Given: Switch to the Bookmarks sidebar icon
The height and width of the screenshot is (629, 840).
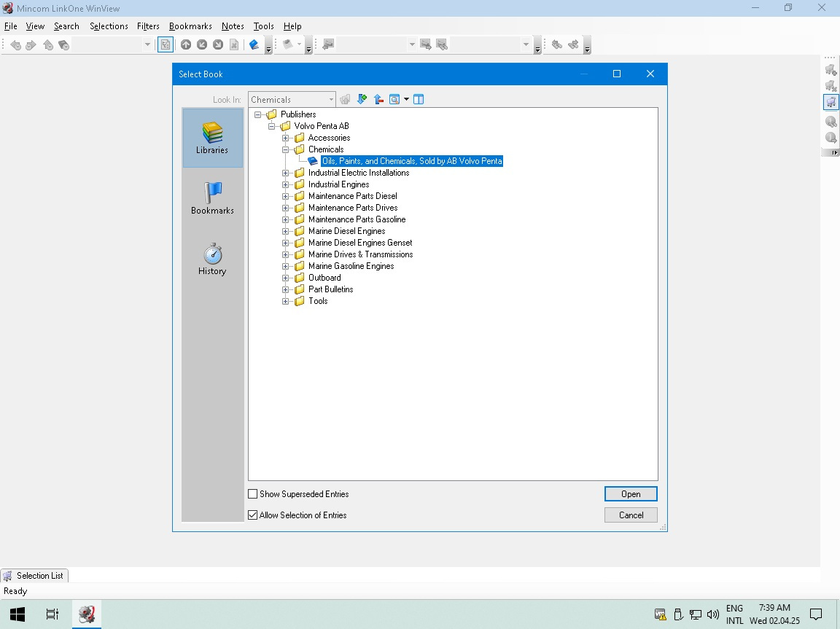Looking at the screenshot, I should [x=212, y=198].
